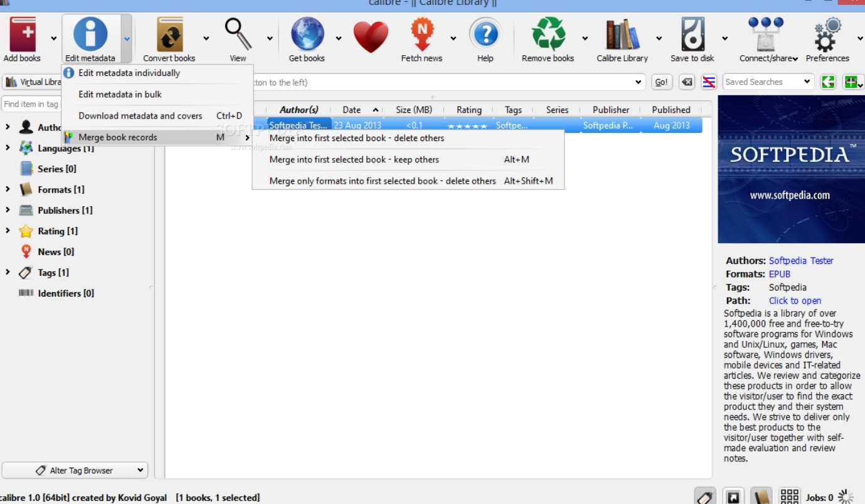Screen dimensions: 865x504
Task: Click the Remove books recycle icon
Action: click(548, 34)
